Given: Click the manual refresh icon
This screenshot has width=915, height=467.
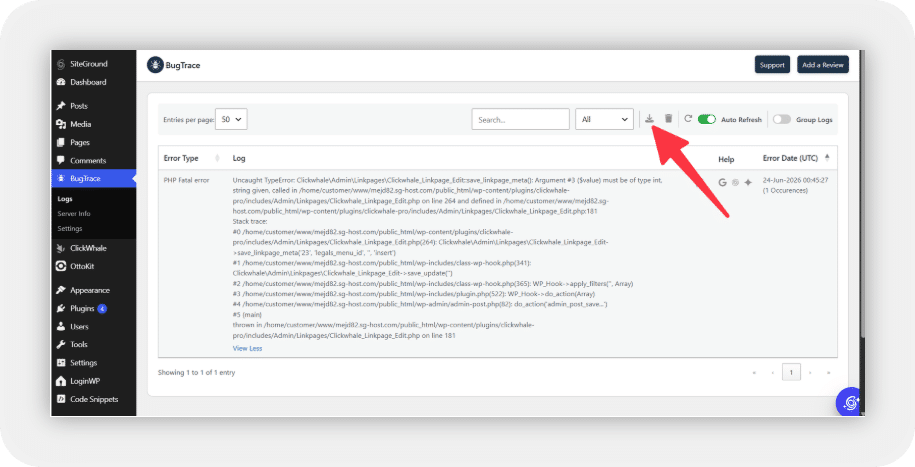Looking at the screenshot, I should 688,119.
